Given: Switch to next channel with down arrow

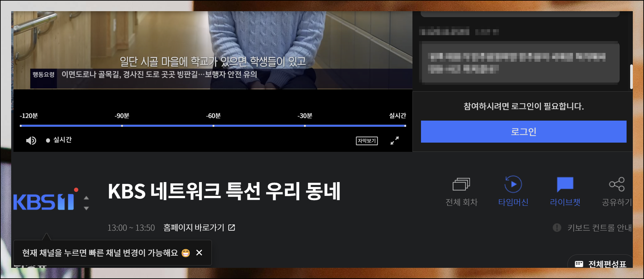Looking at the screenshot, I should (x=86, y=208).
